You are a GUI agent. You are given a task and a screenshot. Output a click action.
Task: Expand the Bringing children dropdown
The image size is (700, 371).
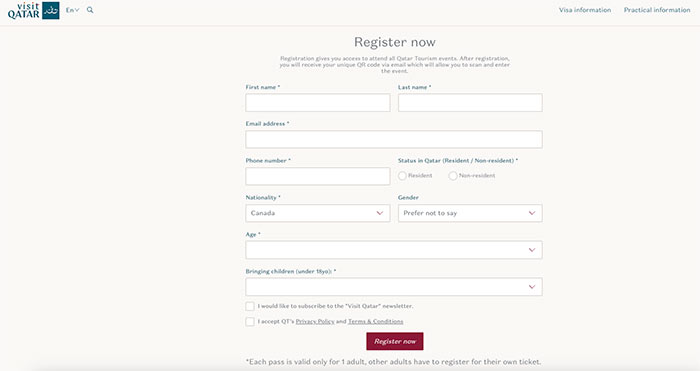394,287
